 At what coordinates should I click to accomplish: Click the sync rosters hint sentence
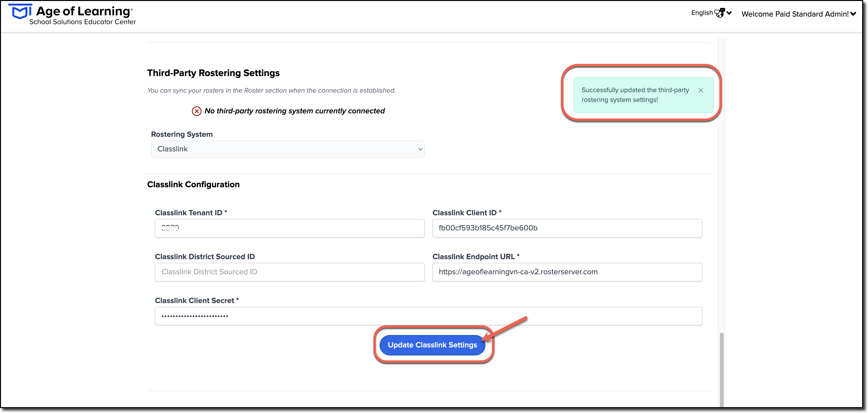coord(272,90)
